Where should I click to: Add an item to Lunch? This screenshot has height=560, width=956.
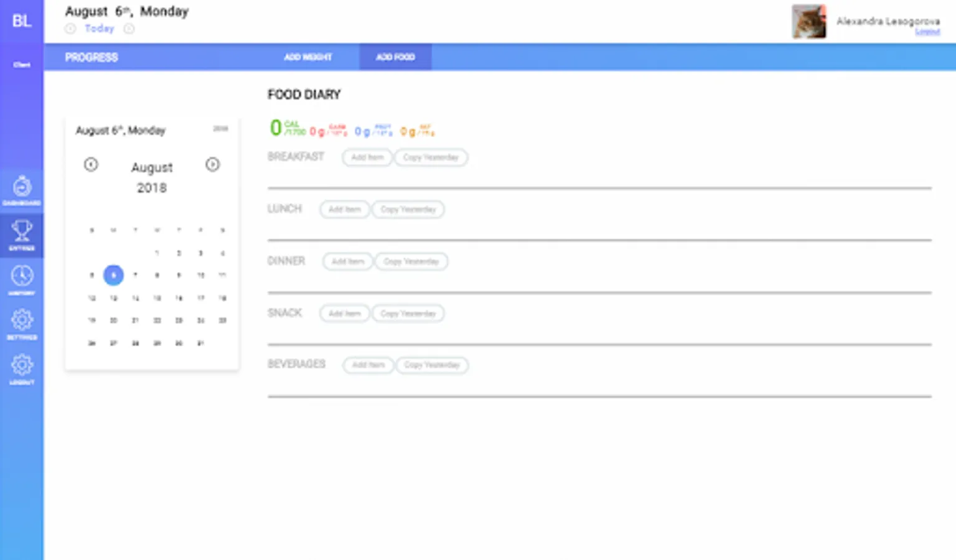(x=345, y=210)
